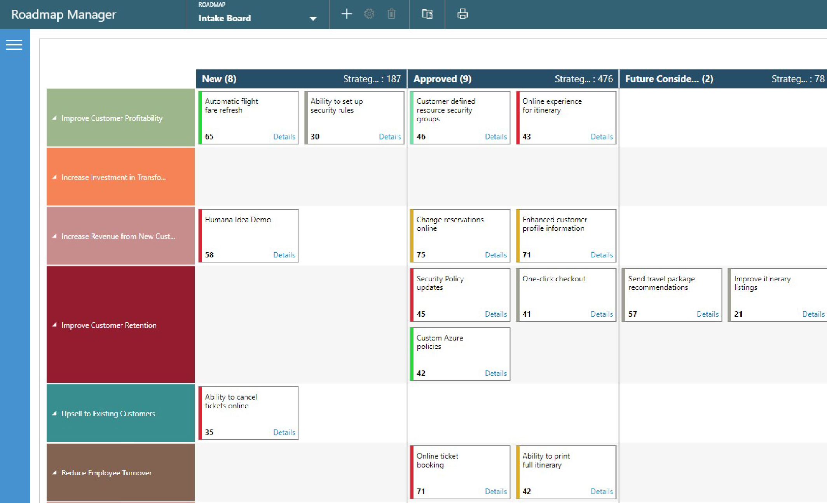Click the plus icon to add roadmap
This screenshot has width=827, height=504.
(346, 14)
